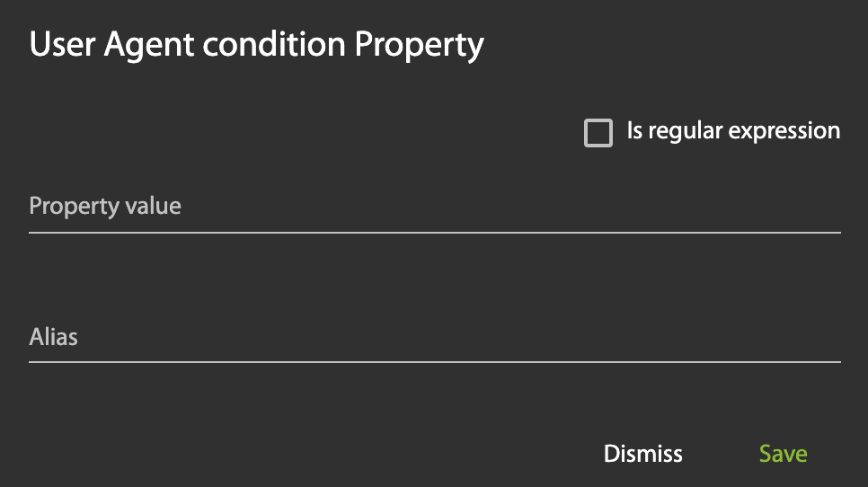Screen dimensions: 868x487
Task: Select the 'Alias' placeholder label
Action: click(x=54, y=338)
